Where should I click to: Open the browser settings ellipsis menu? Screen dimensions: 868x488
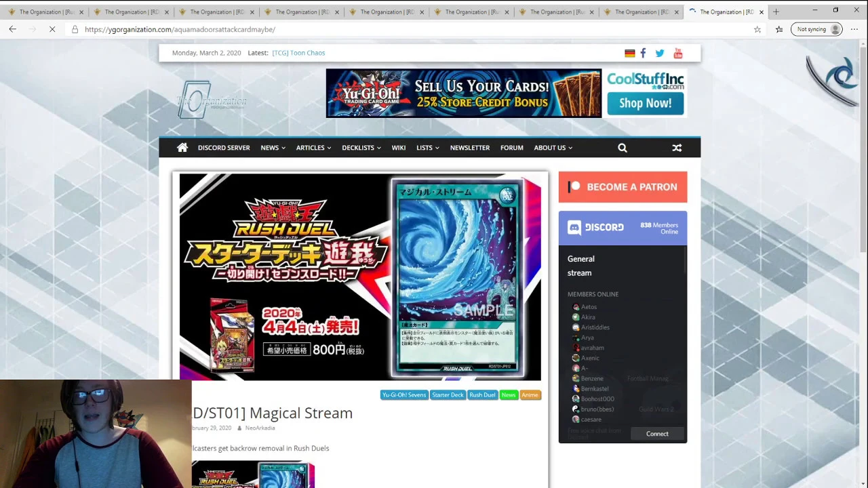(x=854, y=29)
